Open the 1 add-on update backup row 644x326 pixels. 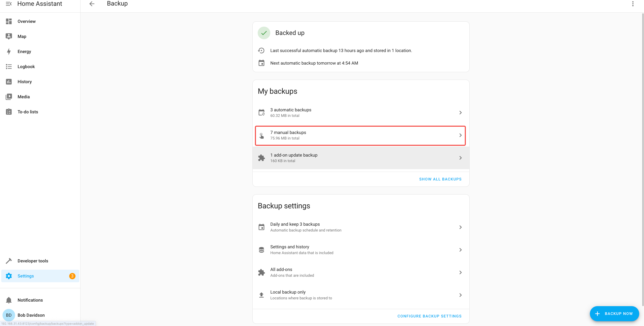point(361,158)
